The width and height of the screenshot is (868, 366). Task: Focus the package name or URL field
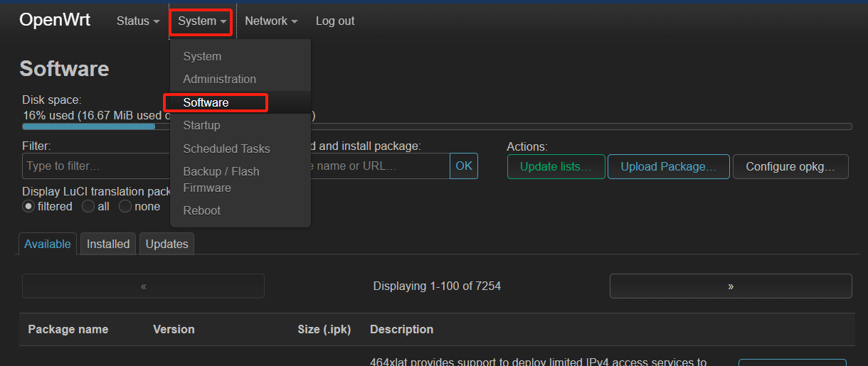point(381,166)
